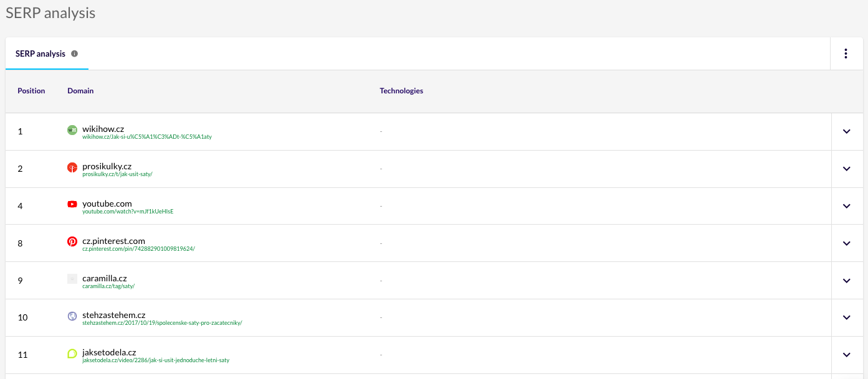
Task: Click position number 11 cell
Action: (22, 355)
